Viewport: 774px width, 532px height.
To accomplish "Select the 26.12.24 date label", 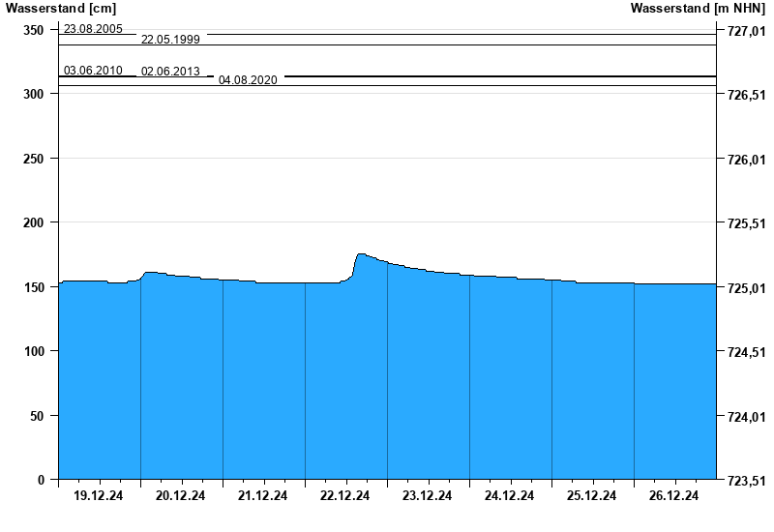I will pyautogui.click(x=674, y=496).
